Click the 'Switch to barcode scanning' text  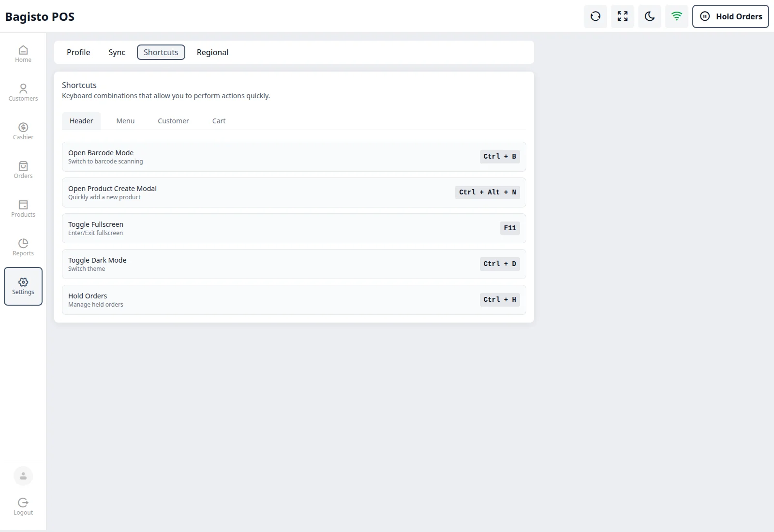[x=105, y=162]
